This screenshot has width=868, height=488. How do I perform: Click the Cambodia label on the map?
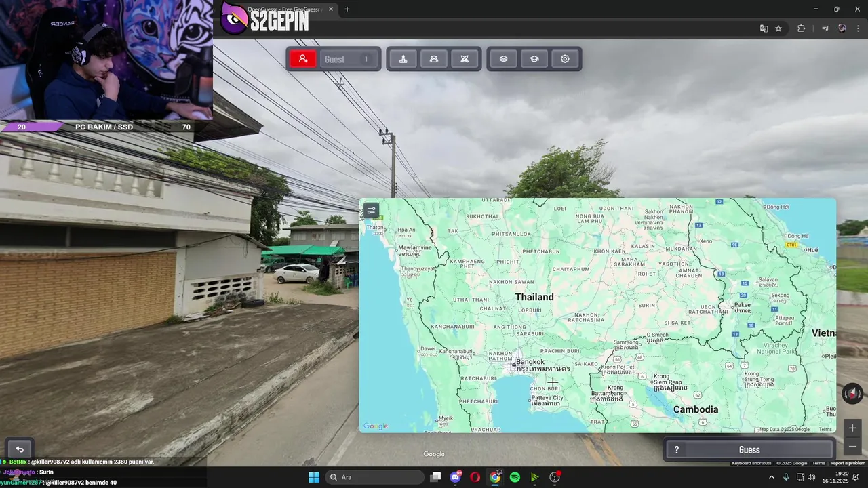[x=696, y=409]
